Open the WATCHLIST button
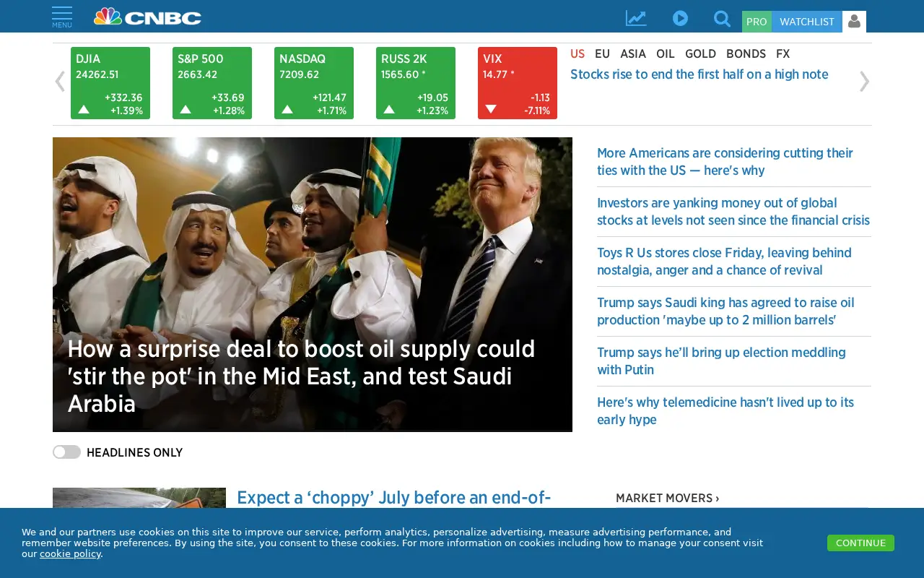The width and height of the screenshot is (924, 578). click(807, 22)
